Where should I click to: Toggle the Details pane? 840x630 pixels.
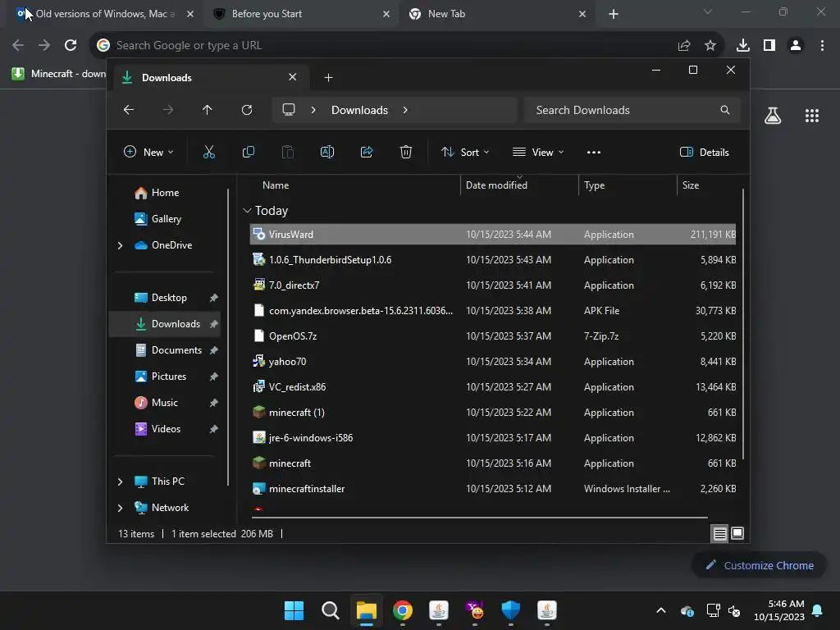click(704, 152)
